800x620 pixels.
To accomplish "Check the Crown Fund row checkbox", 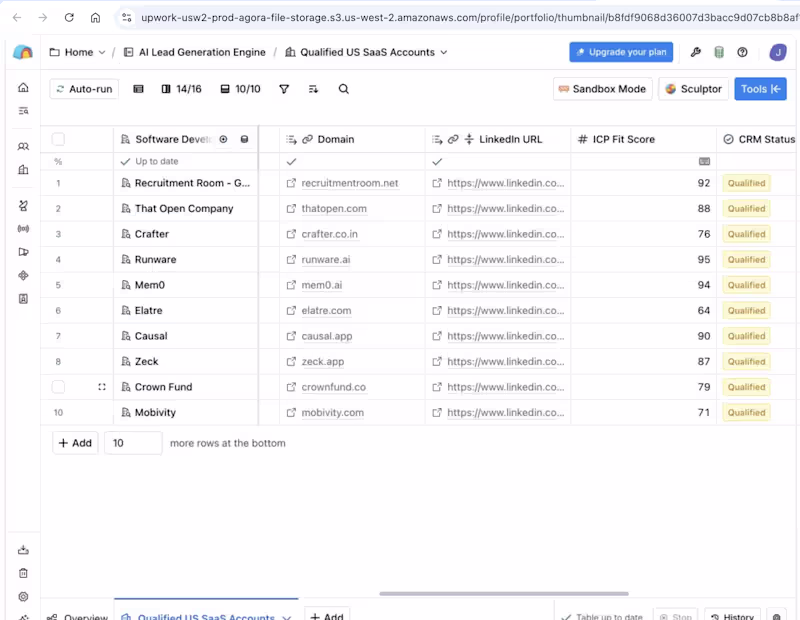I will pyautogui.click(x=58, y=387).
